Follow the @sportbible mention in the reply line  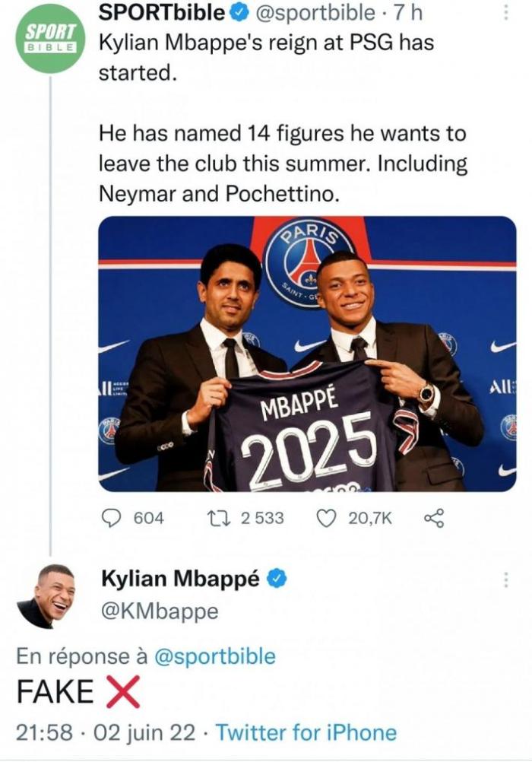214,656
